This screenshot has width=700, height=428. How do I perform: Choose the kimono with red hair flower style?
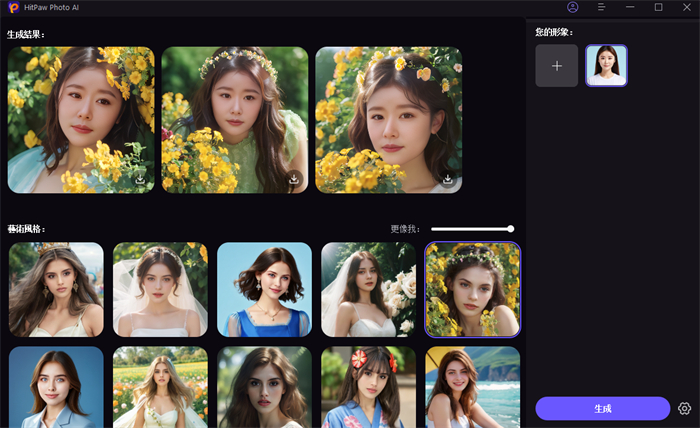[x=368, y=387]
